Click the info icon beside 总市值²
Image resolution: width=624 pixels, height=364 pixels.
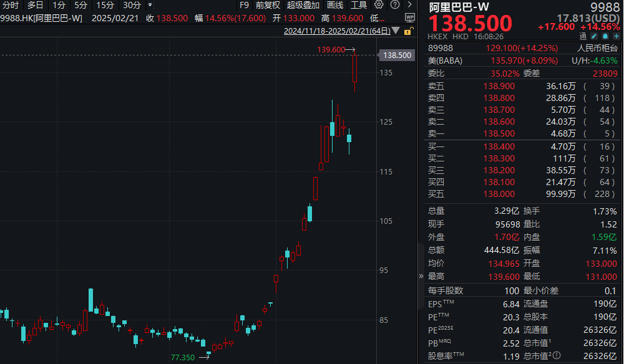557,355
